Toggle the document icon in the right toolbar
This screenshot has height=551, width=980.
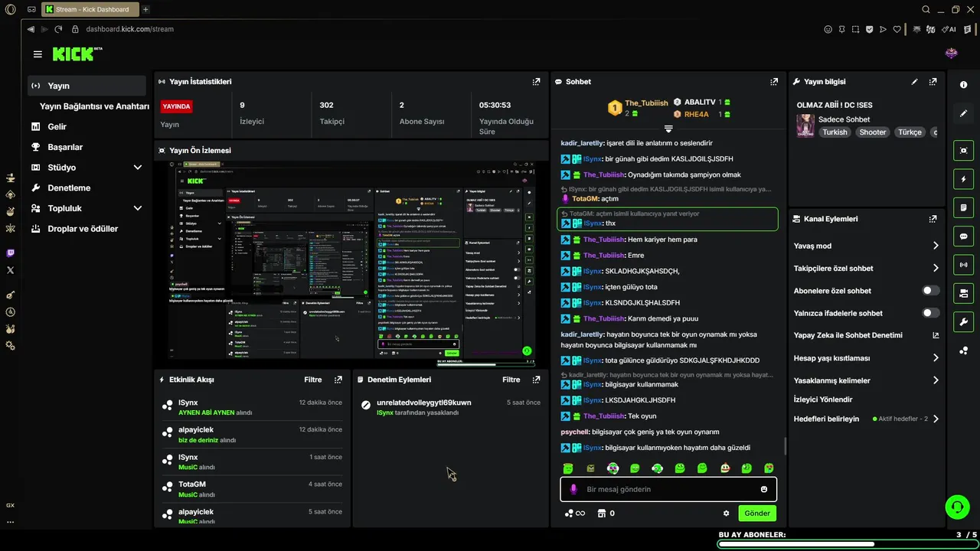tap(963, 207)
